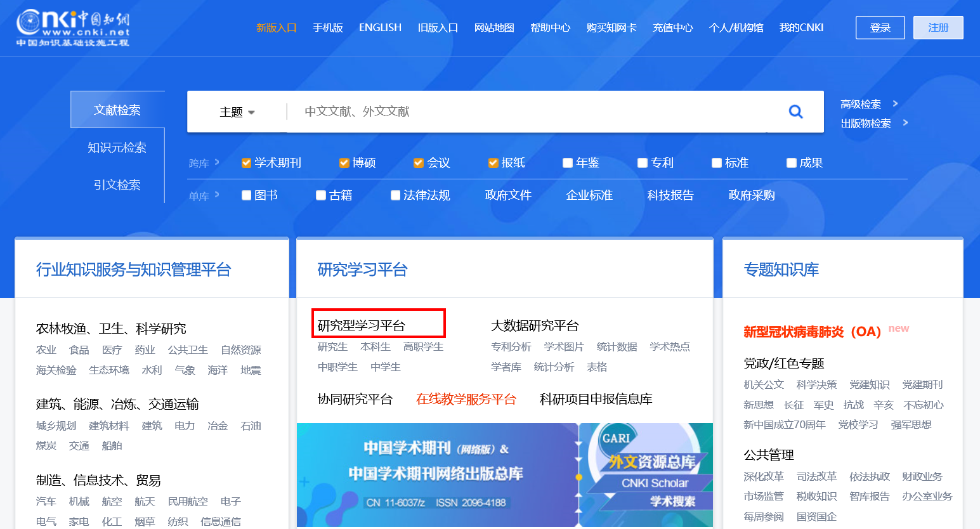The height and width of the screenshot is (529, 980).
Task: Open 科技报告 database link
Action: (670, 195)
